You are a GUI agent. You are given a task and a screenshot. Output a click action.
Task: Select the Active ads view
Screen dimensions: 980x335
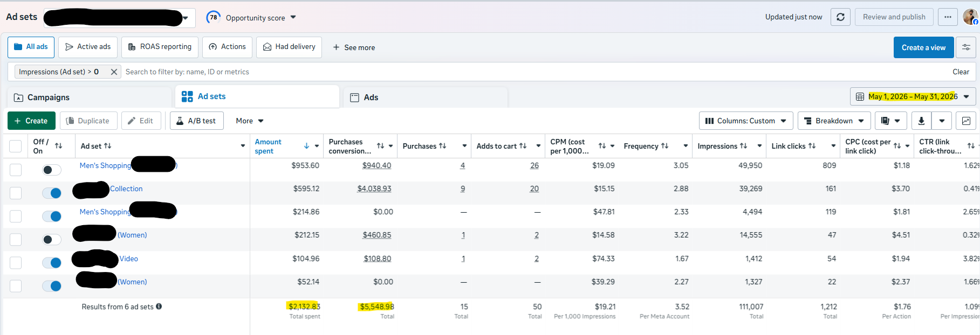click(88, 47)
